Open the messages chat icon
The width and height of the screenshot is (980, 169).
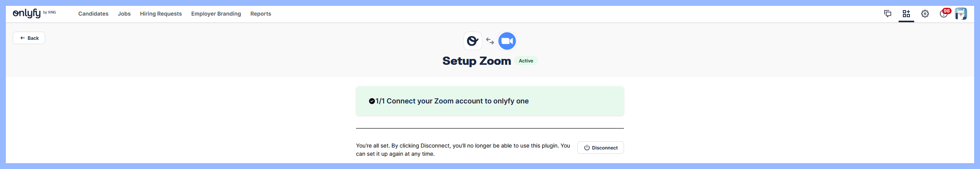[888, 14]
